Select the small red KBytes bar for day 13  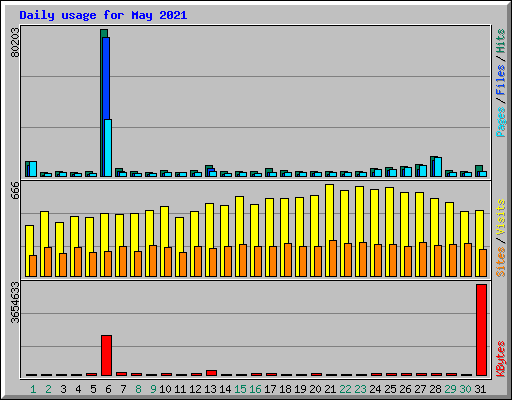pos(211,373)
